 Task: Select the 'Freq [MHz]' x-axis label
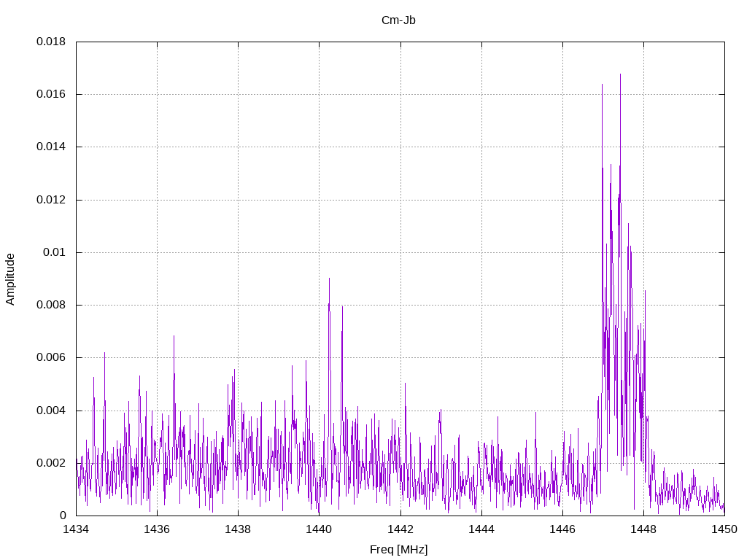(399, 550)
